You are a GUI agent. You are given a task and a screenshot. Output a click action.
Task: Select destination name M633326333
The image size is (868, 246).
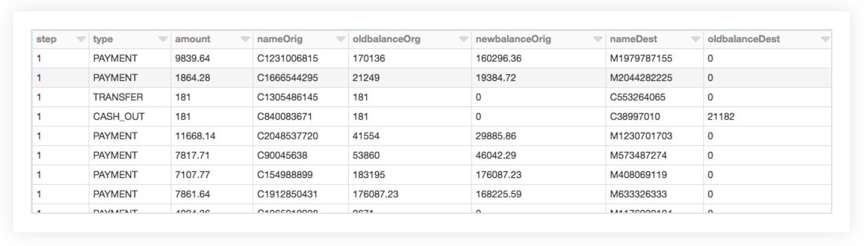pyautogui.click(x=639, y=194)
